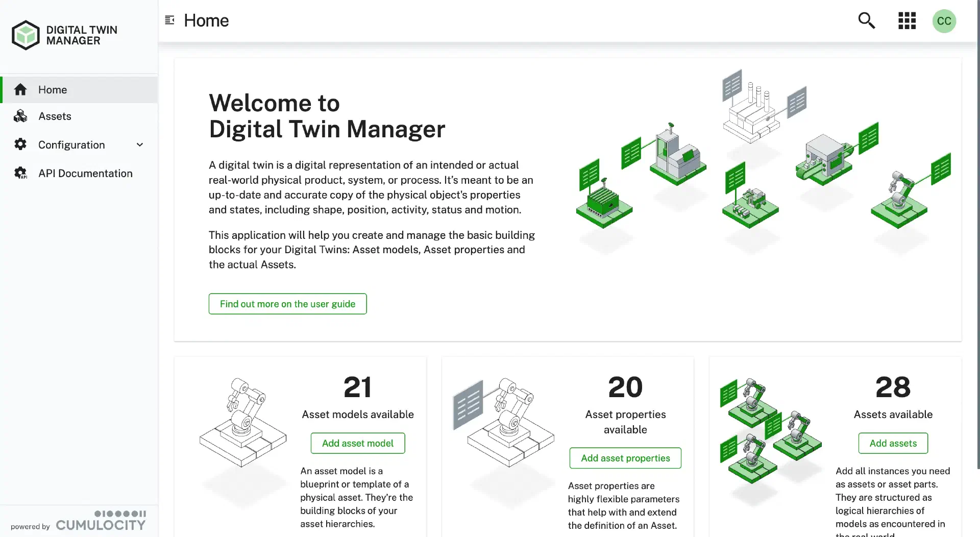Open the application switcher grid icon

coord(907,21)
